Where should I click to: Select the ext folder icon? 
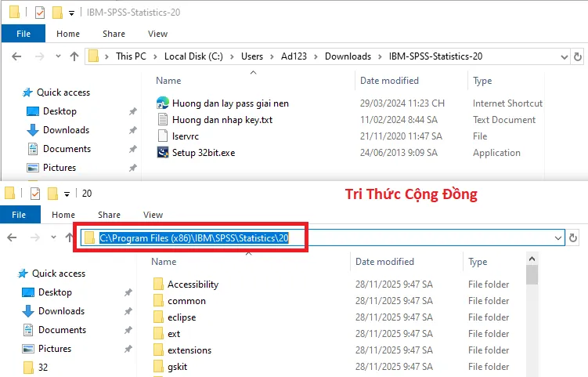[x=158, y=333]
